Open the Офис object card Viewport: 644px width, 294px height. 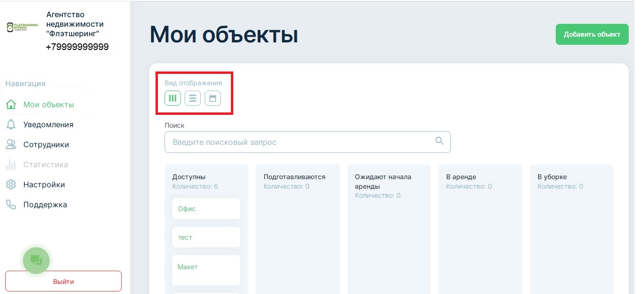[206, 209]
